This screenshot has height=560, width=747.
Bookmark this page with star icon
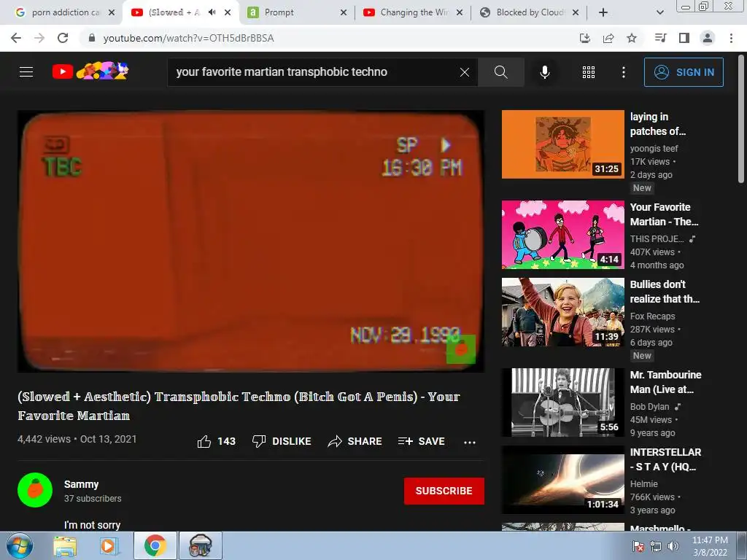(x=632, y=38)
